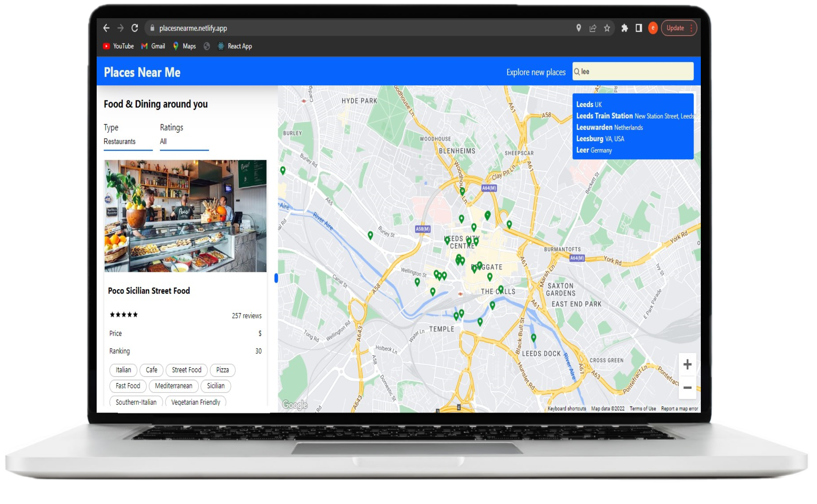Open the Type dropdown showing Restaurants
This screenshot has width=817, height=504.
128,142
